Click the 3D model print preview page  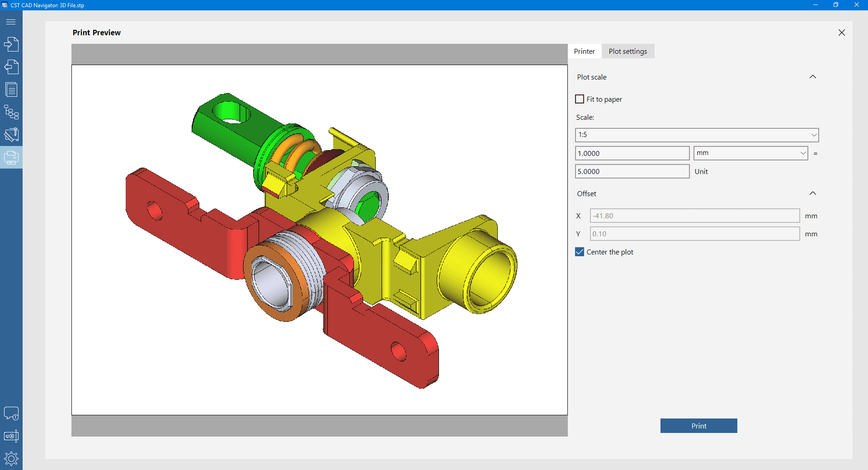pyautogui.click(x=320, y=240)
